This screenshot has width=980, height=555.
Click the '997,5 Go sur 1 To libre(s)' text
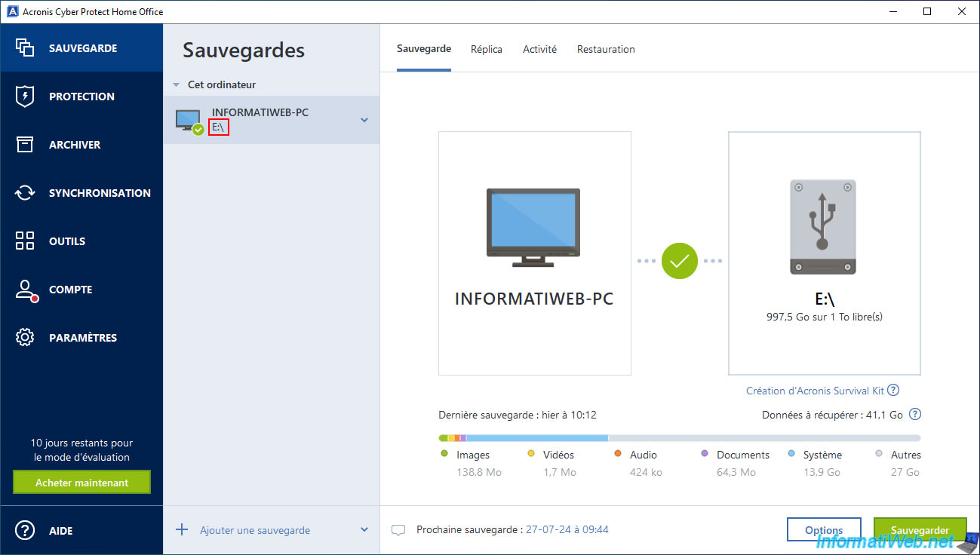coord(824,317)
